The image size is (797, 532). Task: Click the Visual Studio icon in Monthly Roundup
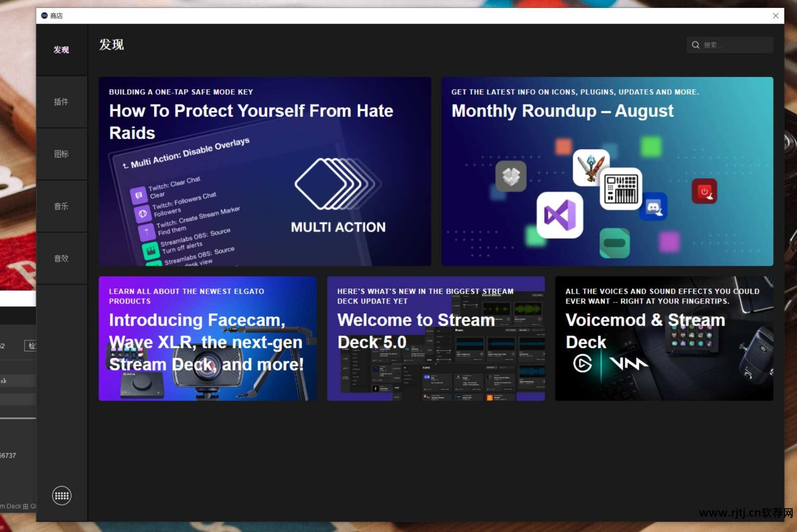[x=560, y=215]
